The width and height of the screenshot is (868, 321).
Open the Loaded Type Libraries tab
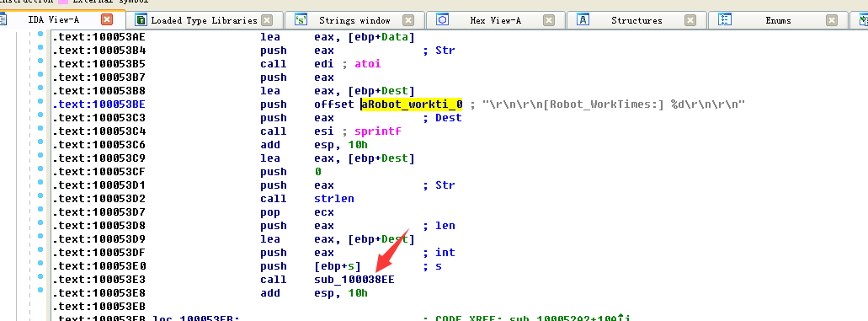point(204,20)
